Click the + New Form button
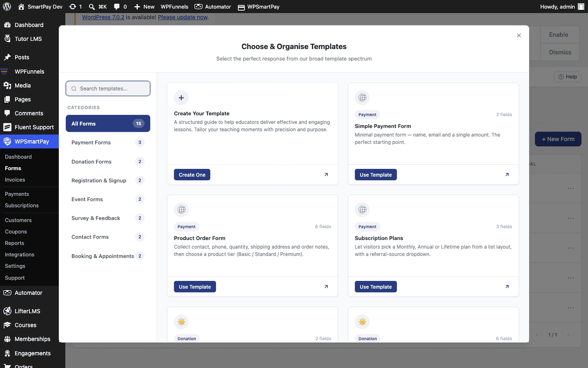The height and width of the screenshot is (368, 588). click(558, 139)
